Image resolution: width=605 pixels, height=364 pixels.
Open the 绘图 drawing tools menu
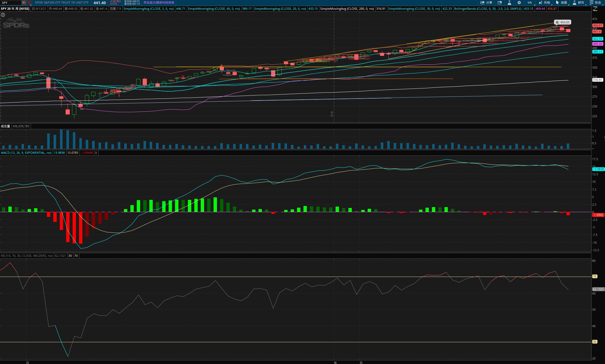561,3
